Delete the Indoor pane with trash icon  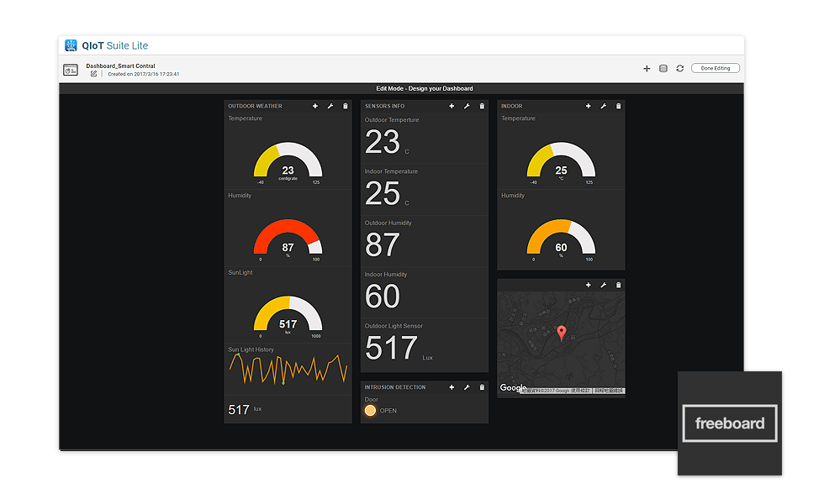pyautogui.click(x=619, y=106)
